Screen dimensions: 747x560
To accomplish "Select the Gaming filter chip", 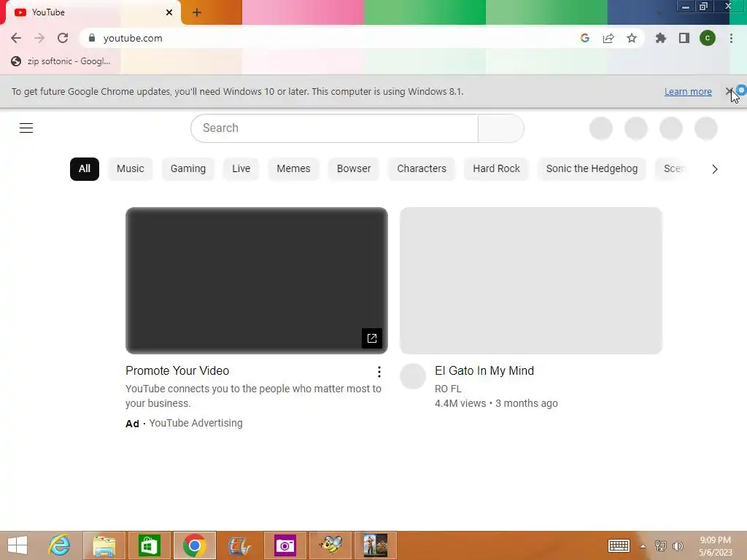I will coord(188,169).
